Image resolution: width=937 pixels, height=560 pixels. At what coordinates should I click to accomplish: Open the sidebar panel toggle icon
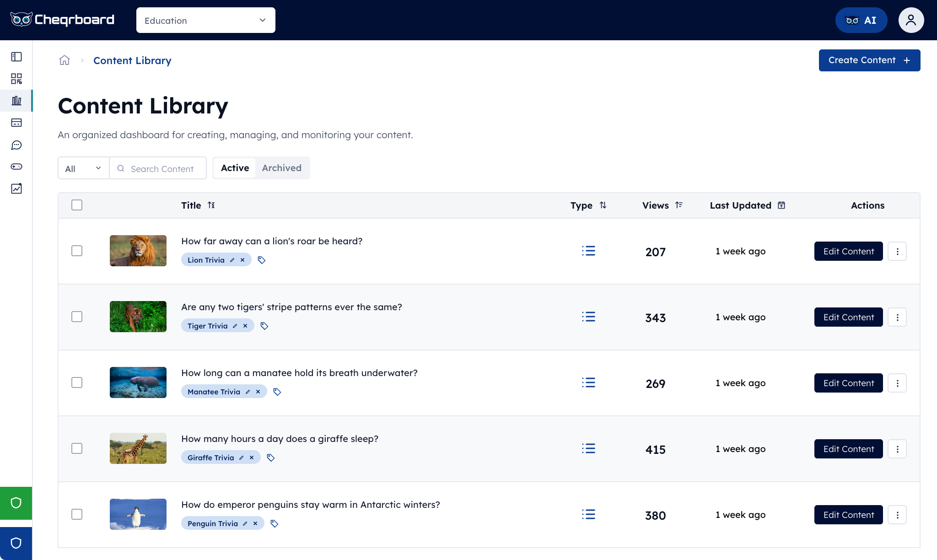[16, 57]
